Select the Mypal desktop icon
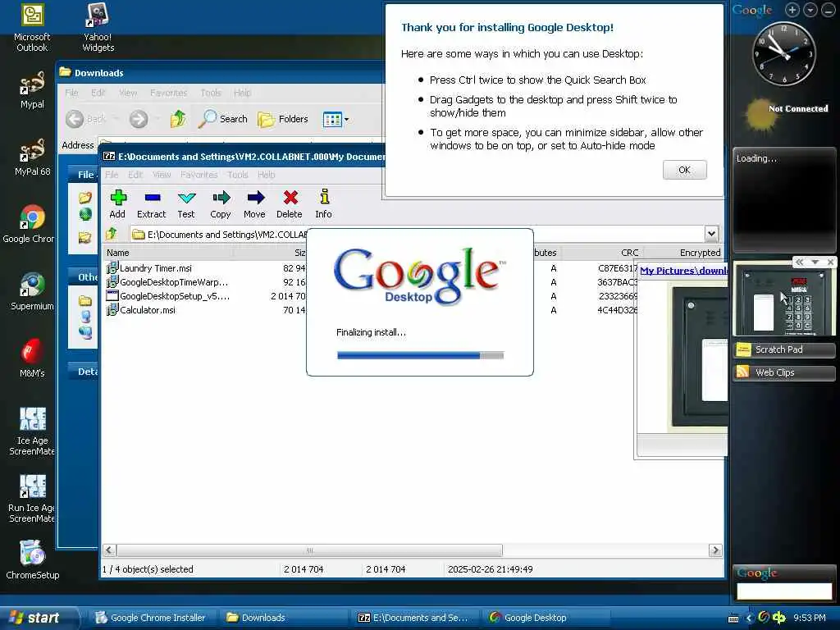 [32, 89]
